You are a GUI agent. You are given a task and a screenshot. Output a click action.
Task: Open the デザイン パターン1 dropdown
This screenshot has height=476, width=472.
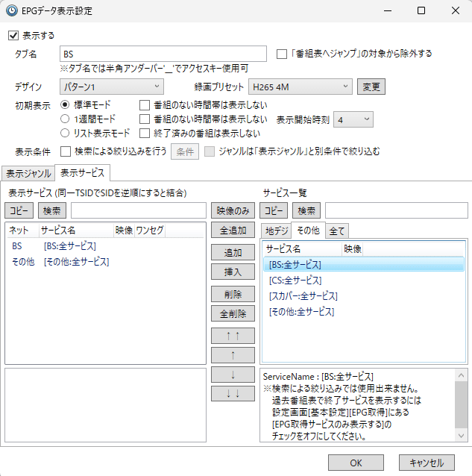point(112,87)
